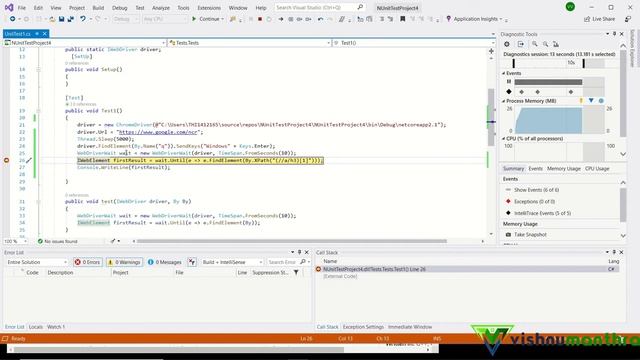640x360 pixels.
Task: Click IntelliTrace Events (5 of 5) link
Action: point(542,213)
